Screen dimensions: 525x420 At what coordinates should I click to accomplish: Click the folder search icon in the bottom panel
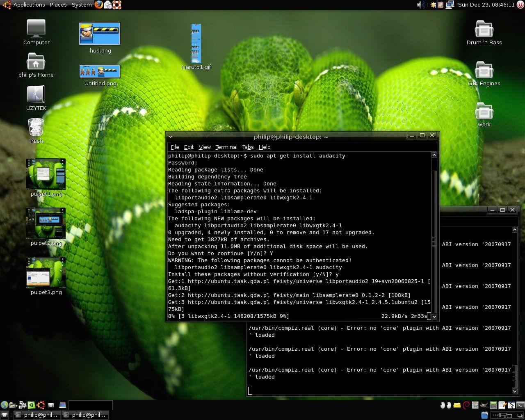click(x=14, y=405)
